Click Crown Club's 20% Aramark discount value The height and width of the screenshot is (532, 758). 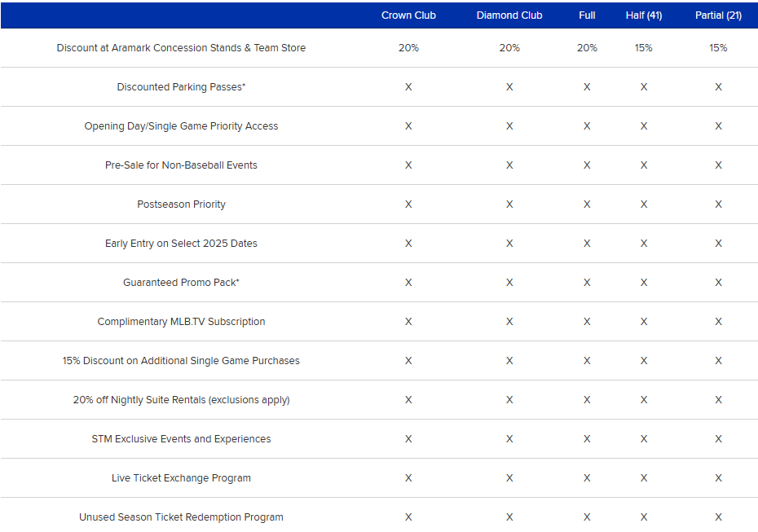[x=408, y=48]
